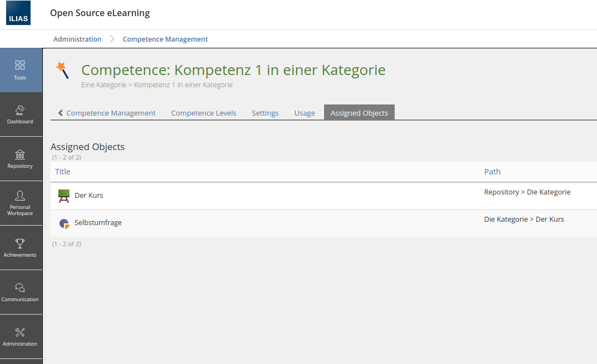This screenshot has width=597, height=364.
Task: Select the Usage tab
Action: [x=305, y=113]
